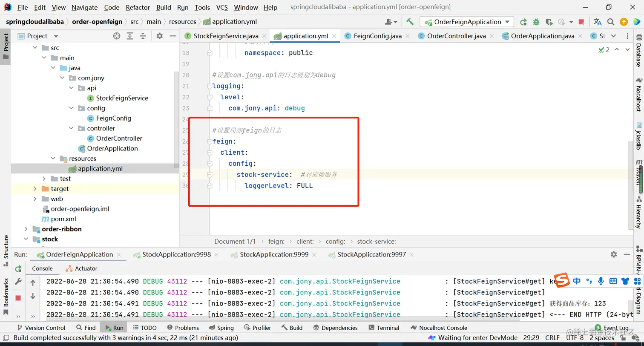Select opened file in Project tree (target icon)
Viewport: 644px width, 346px height.
117,36
